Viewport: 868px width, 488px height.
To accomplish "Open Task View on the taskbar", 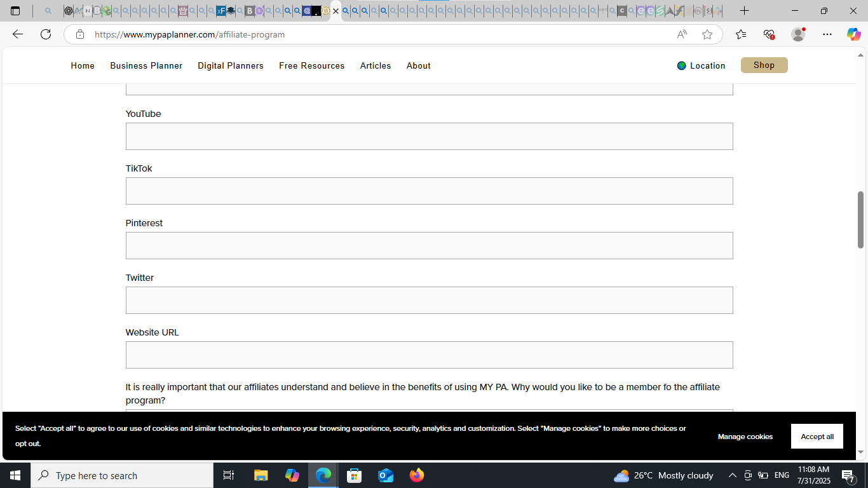I will 229,475.
